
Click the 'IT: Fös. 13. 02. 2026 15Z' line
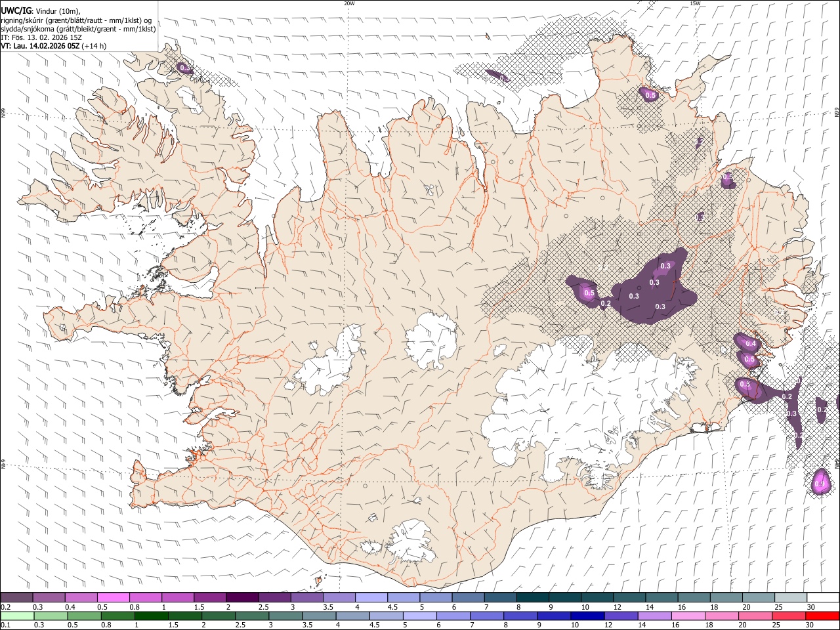41,37
